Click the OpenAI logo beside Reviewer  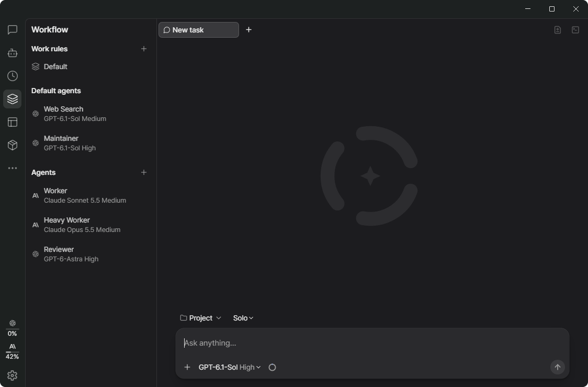click(x=36, y=254)
